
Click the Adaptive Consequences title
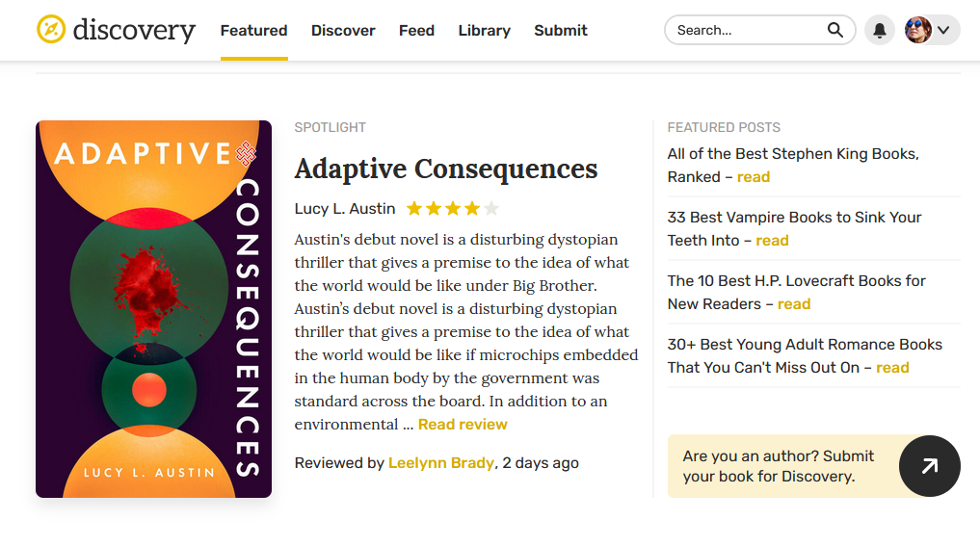(446, 169)
